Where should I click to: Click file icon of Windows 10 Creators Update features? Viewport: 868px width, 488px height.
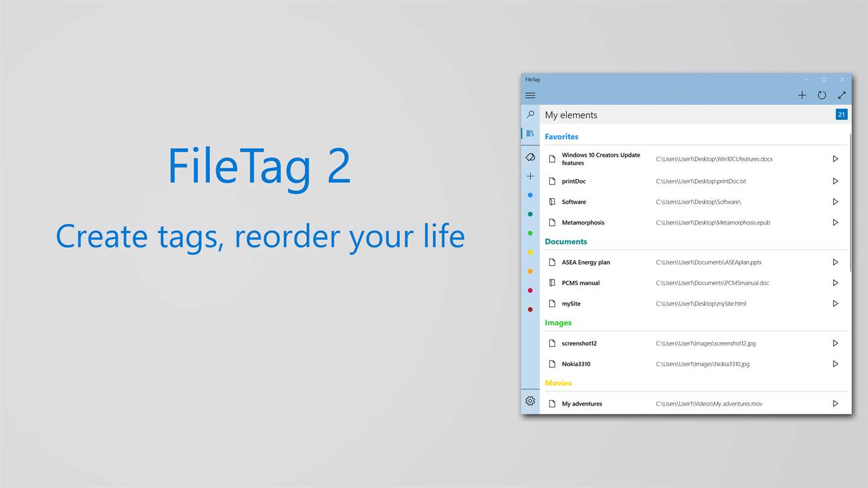tap(552, 159)
